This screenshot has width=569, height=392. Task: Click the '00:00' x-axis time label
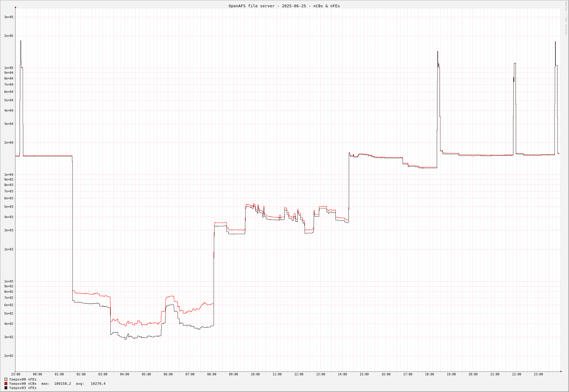38,374
